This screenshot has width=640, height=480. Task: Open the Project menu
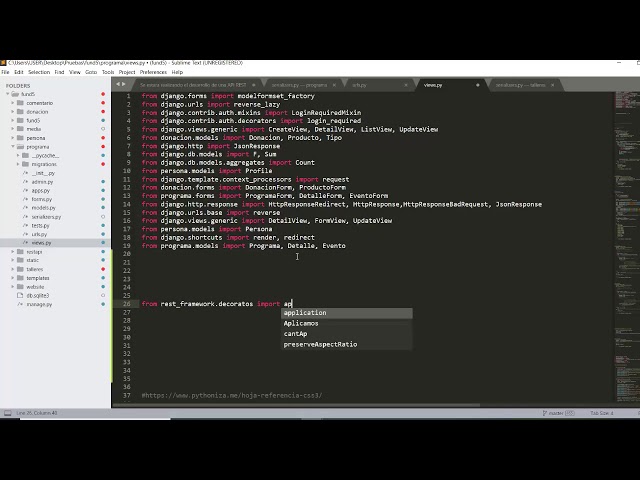tap(127, 72)
